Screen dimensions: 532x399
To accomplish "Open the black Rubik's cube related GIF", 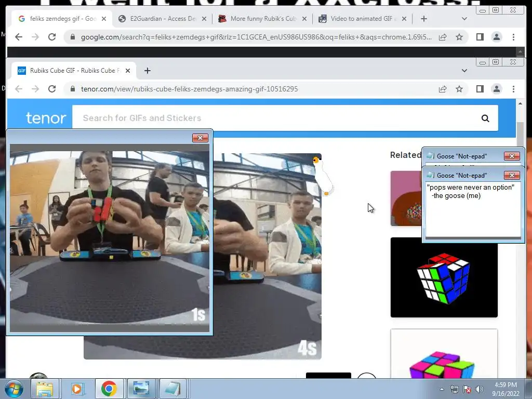I will 444,277.
